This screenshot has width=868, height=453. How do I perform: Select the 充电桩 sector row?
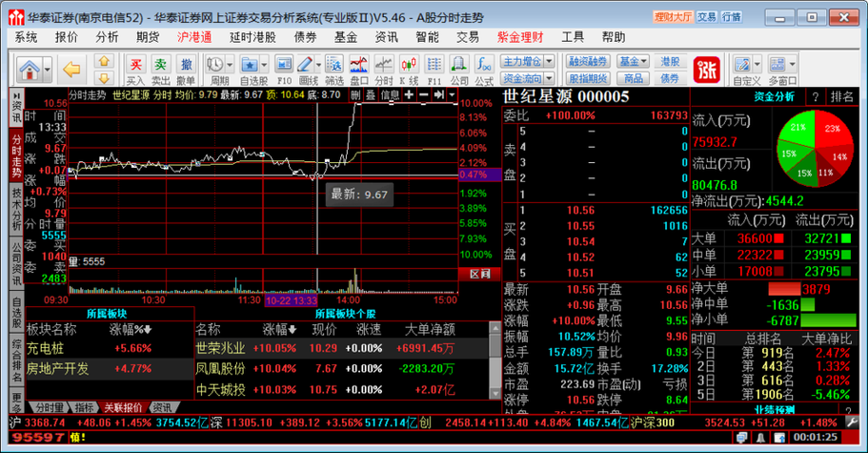pyautogui.click(x=110, y=348)
